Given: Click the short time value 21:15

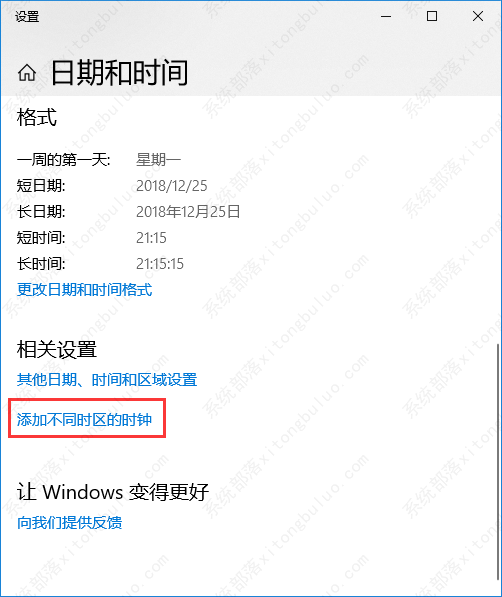Looking at the screenshot, I should pyautogui.click(x=152, y=238).
